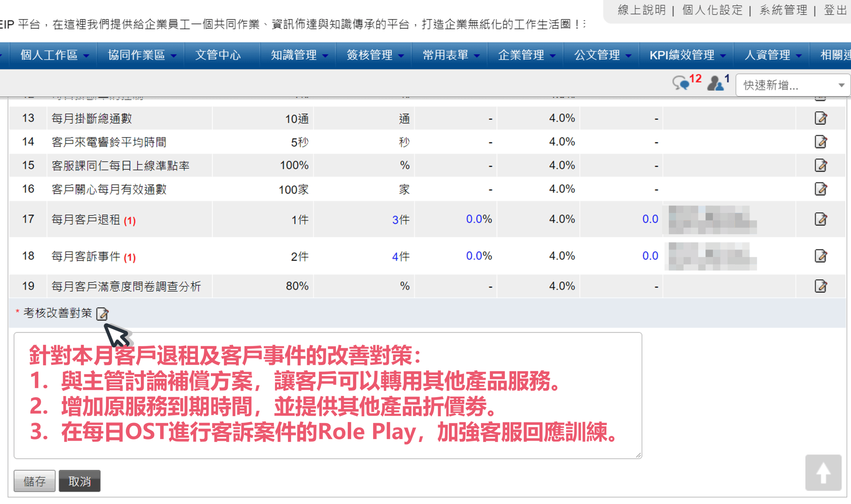Open the contacts notification icon
The width and height of the screenshot is (851, 504).
[x=715, y=83]
